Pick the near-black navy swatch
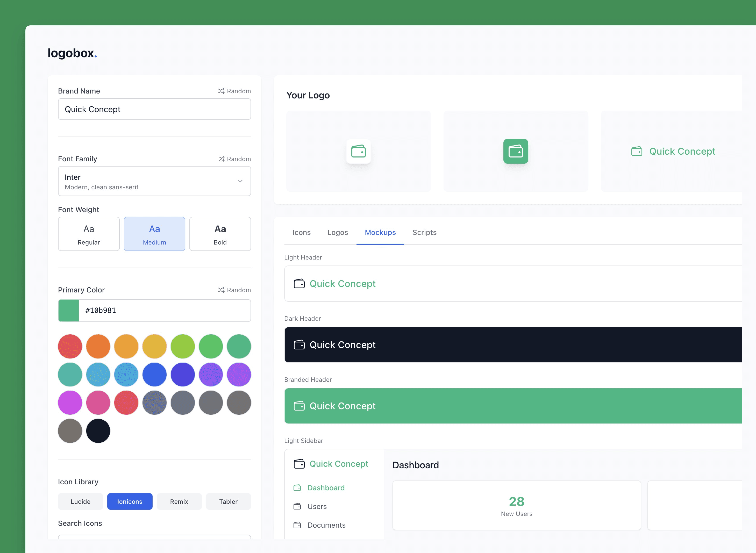The image size is (756, 553). pyautogui.click(x=98, y=431)
